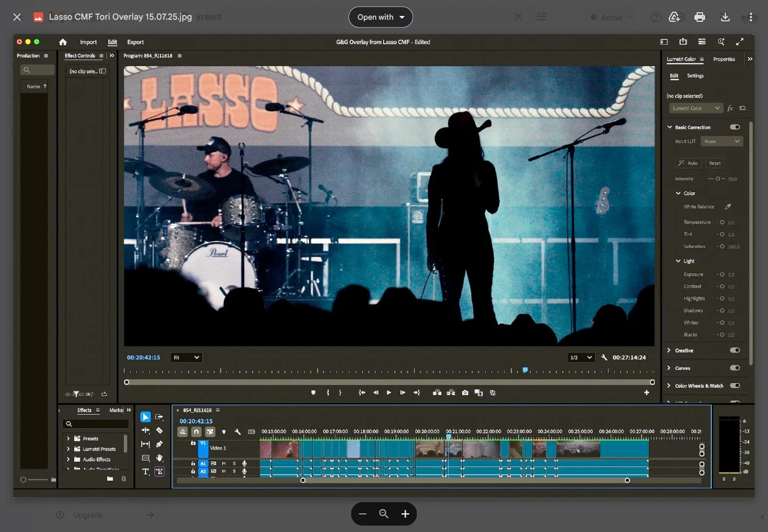Open the viewer's three-dot more actions menu

coord(751,17)
